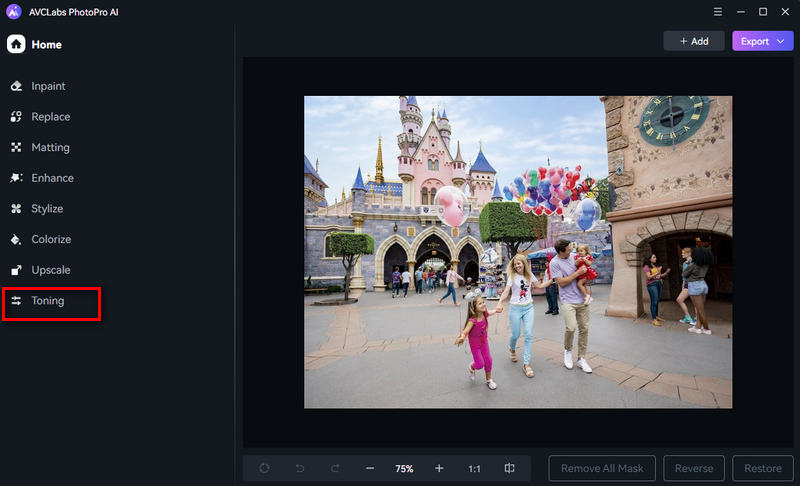
Task: Open the Stylize tool
Action: (47, 209)
